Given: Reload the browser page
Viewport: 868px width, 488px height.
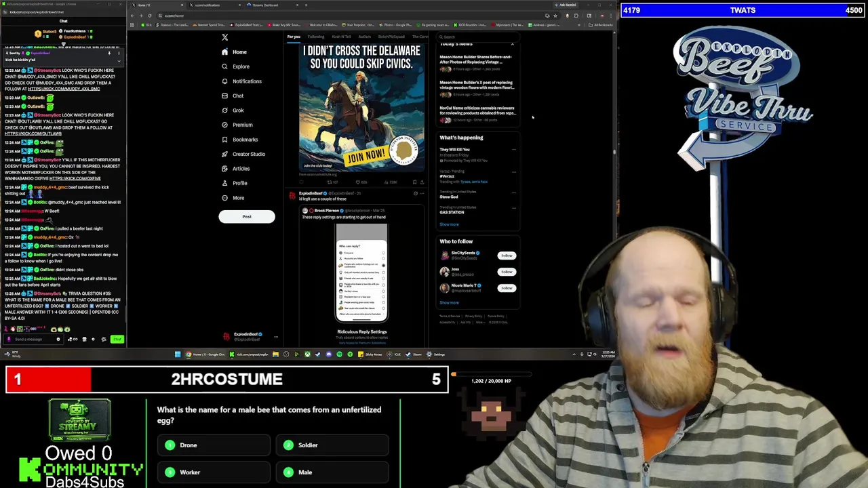Looking at the screenshot, I should pyautogui.click(x=149, y=16).
